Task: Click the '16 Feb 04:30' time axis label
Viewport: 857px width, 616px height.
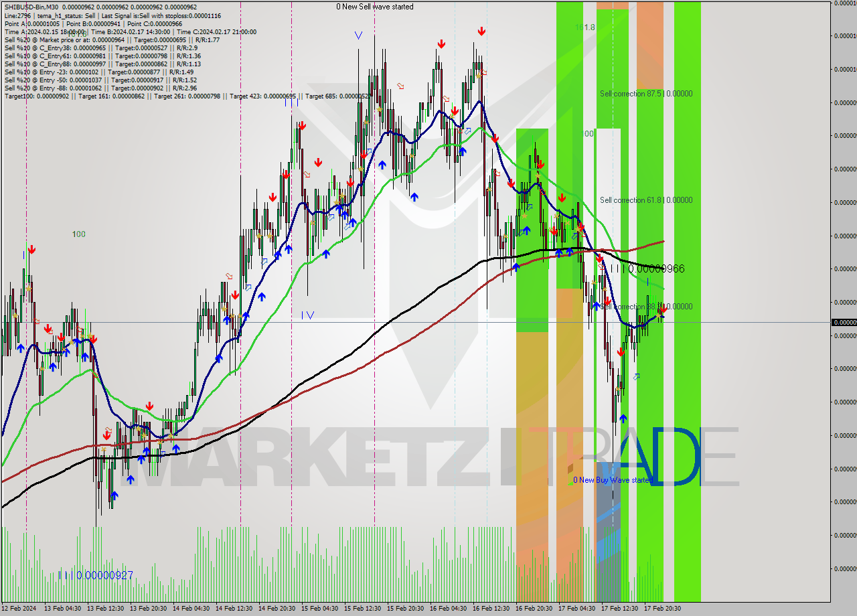Action: pos(449,609)
